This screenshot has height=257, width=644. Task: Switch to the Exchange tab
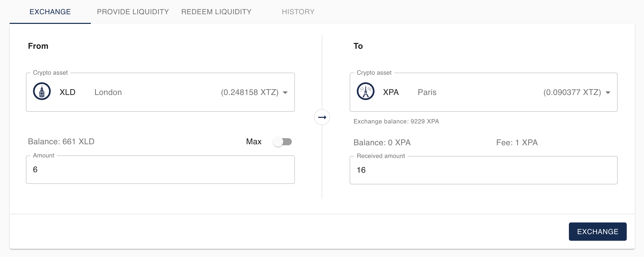[x=50, y=12]
